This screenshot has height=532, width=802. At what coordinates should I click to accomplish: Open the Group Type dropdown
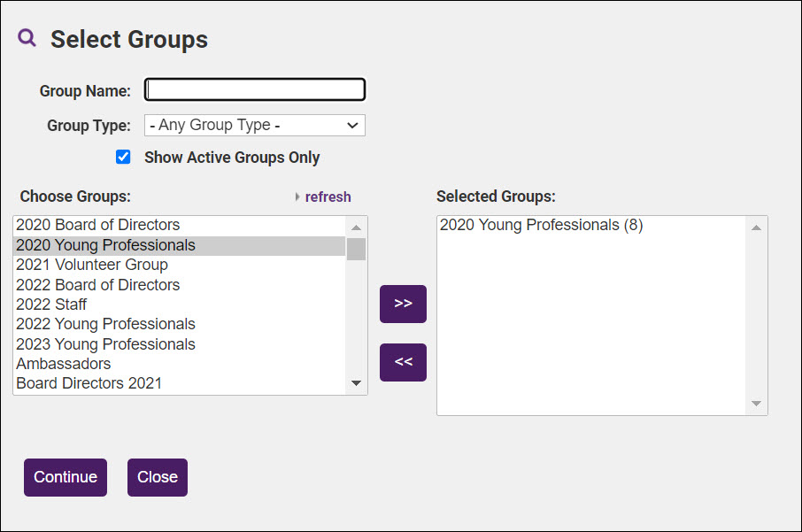point(255,125)
